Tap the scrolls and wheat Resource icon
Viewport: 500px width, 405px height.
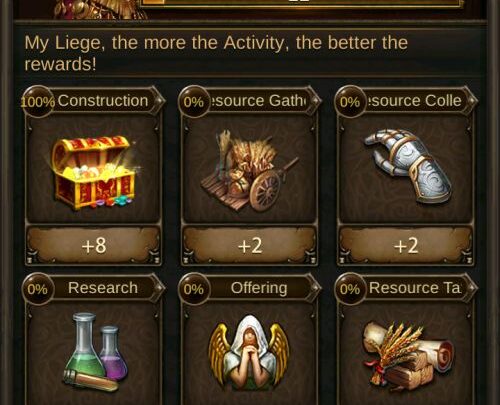tap(409, 353)
